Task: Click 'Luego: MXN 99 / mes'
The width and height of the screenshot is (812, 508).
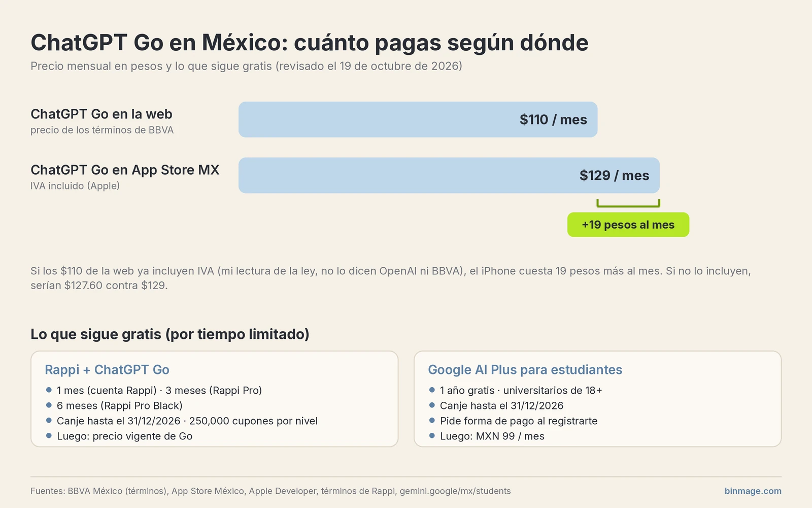Action: point(492,436)
